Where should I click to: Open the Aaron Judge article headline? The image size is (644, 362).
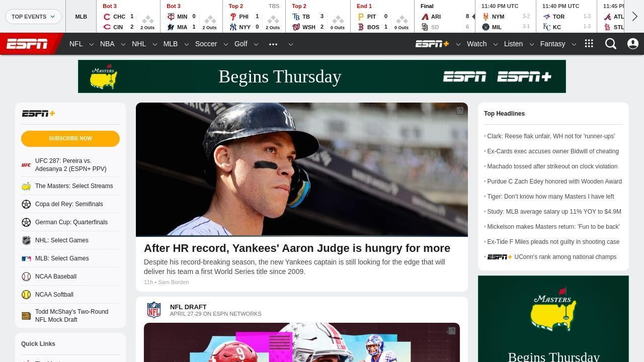click(x=297, y=248)
